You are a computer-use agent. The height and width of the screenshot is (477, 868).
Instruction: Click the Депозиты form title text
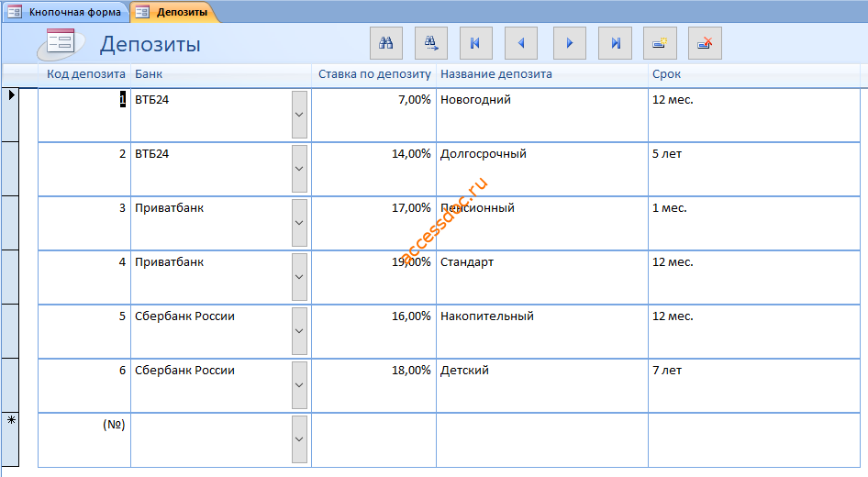pyautogui.click(x=150, y=44)
